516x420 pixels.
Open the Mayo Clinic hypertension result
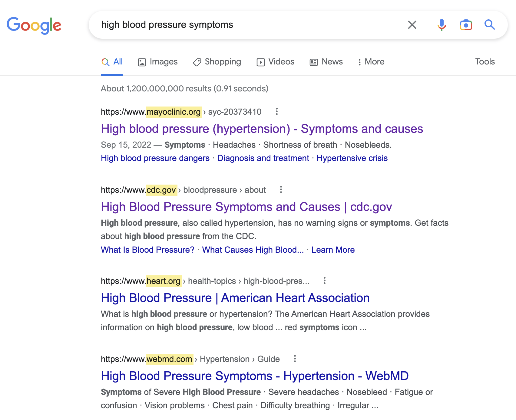click(262, 129)
